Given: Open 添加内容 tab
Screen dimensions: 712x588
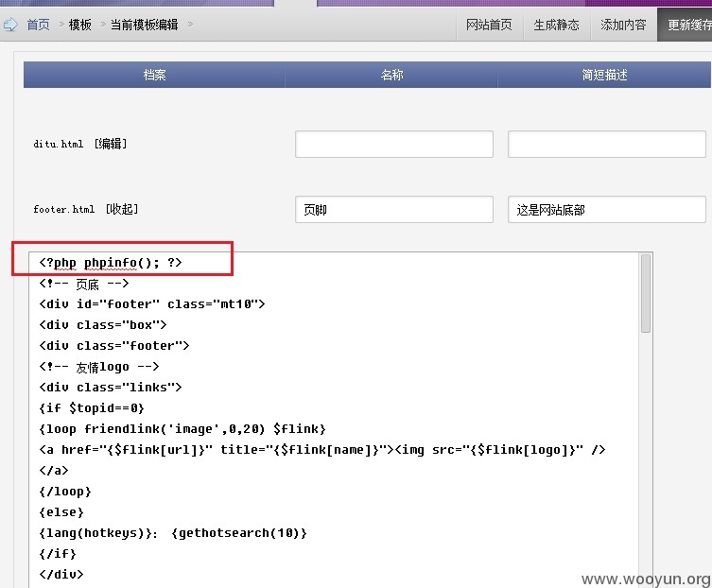Looking at the screenshot, I should coord(623,25).
